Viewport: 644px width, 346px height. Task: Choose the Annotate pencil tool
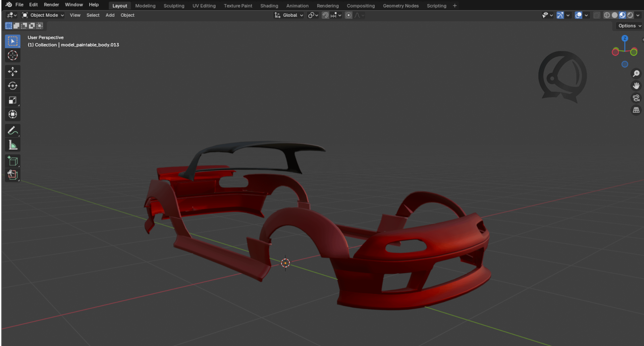[13, 130]
